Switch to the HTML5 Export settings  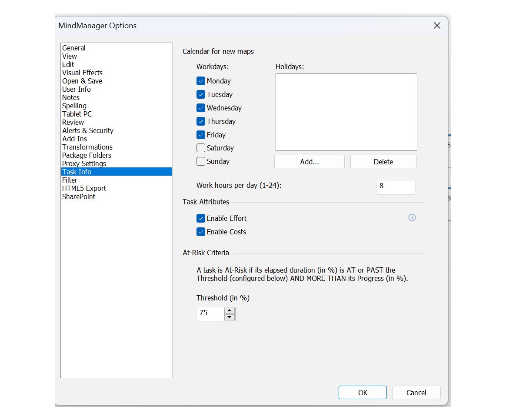[x=84, y=188]
